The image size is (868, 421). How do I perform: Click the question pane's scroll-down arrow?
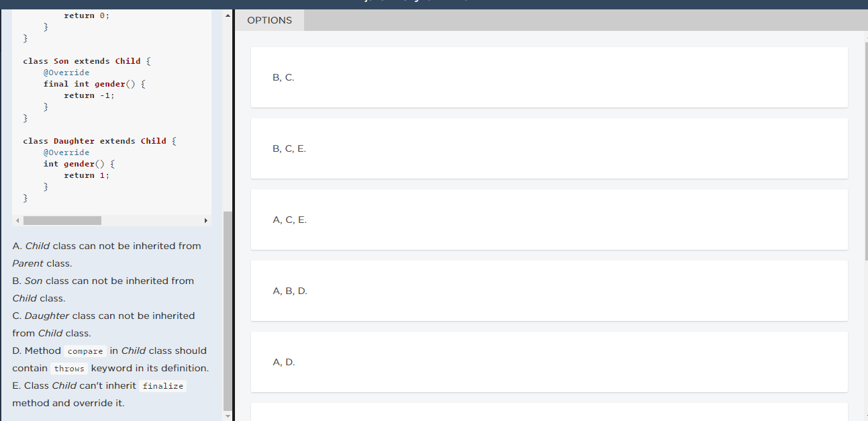click(x=227, y=416)
